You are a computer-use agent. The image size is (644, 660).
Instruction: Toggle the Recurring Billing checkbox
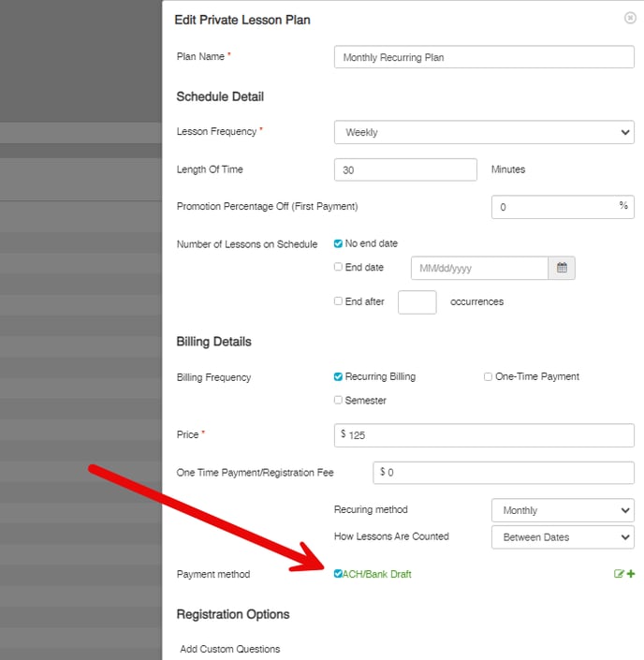(x=339, y=376)
